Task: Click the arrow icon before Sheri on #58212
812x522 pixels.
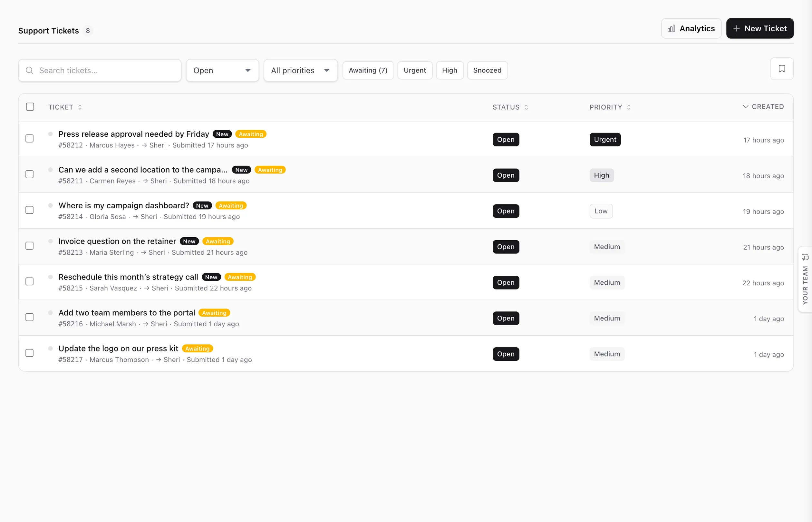Action: click(144, 145)
